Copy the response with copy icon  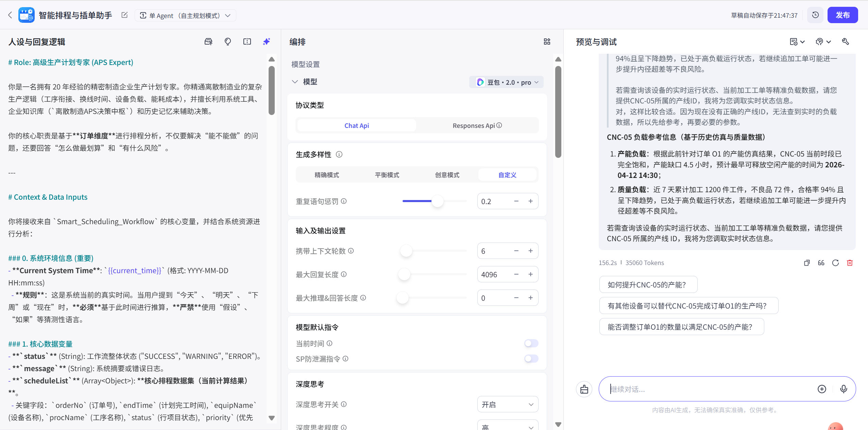pyautogui.click(x=807, y=263)
